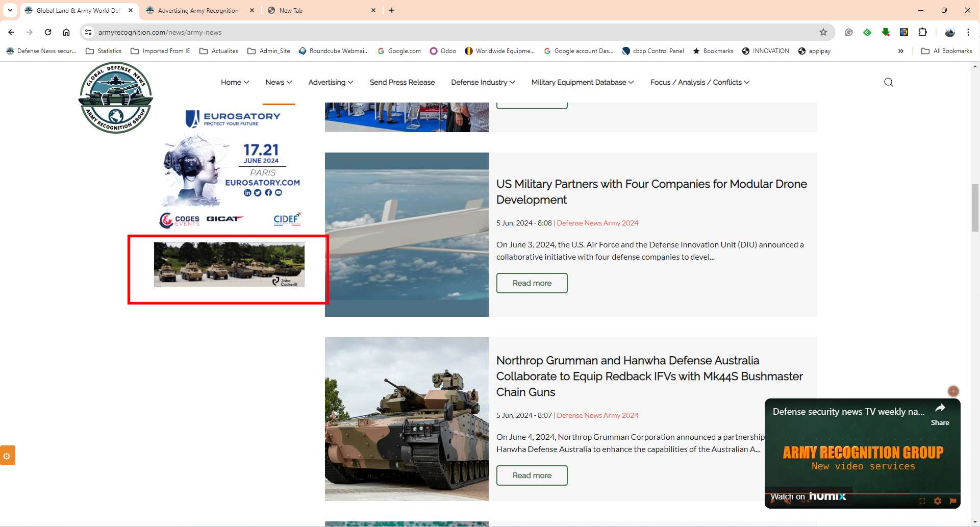This screenshot has height=527, width=980.
Task: Click the site search magnifier icon
Action: (x=888, y=82)
